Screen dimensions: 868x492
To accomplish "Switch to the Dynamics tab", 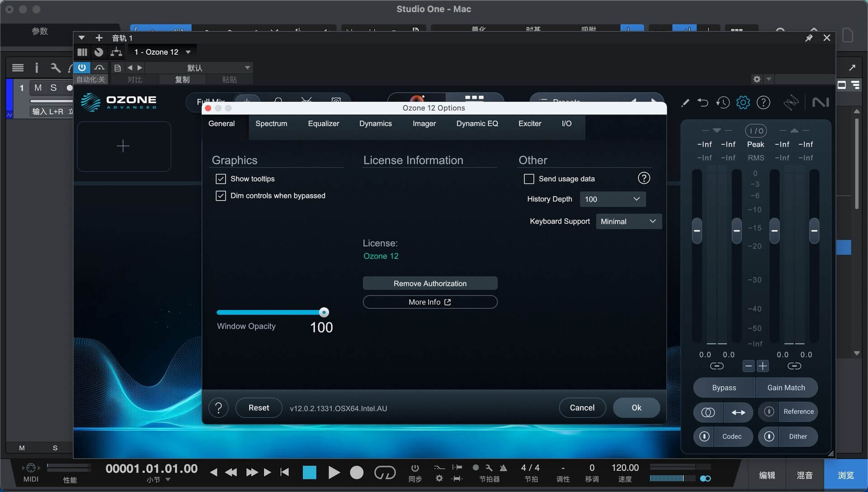I will 375,123.
